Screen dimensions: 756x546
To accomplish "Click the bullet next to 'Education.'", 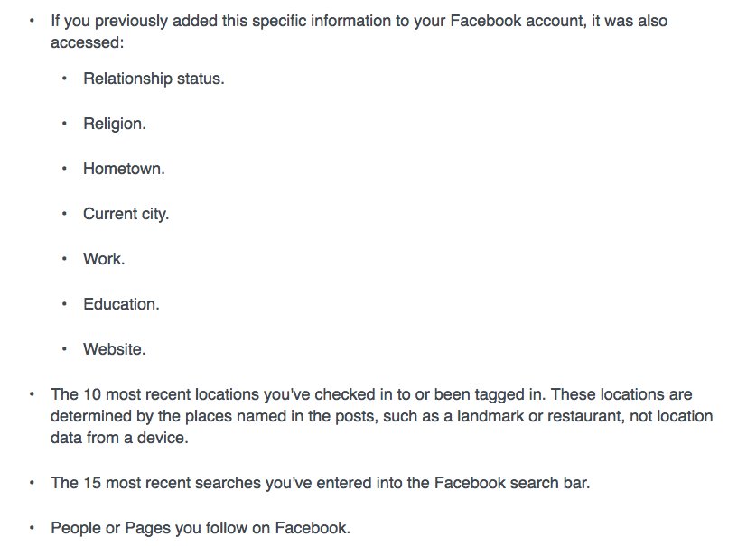I will [x=64, y=305].
